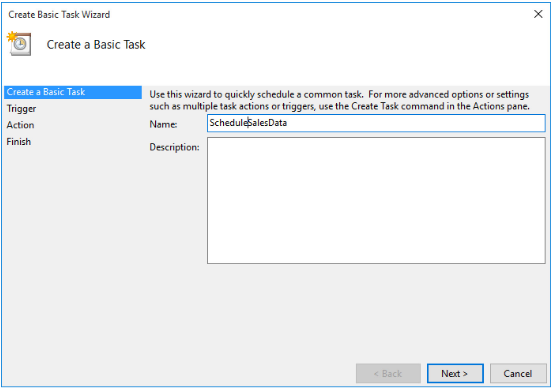
Task: Click inside the Description text box
Action: pyautogui.click(x=376, y=201)
